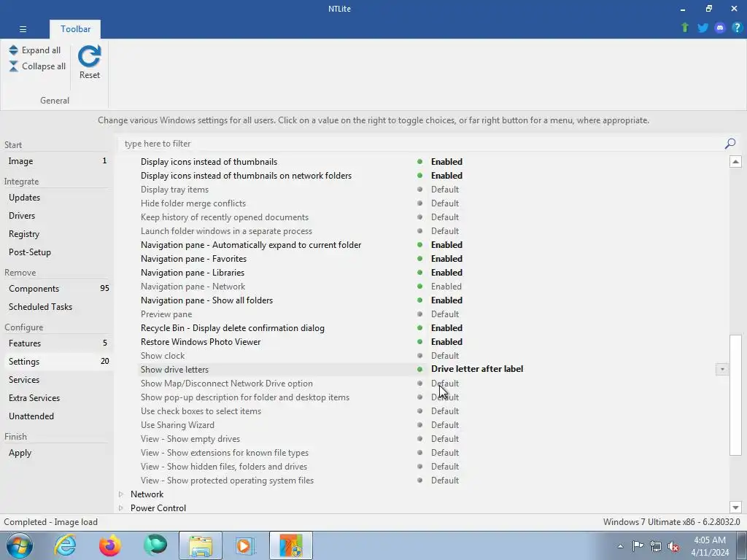Expand the Network settings group
This screenshot has width=747, height=560.
(121, 494)
